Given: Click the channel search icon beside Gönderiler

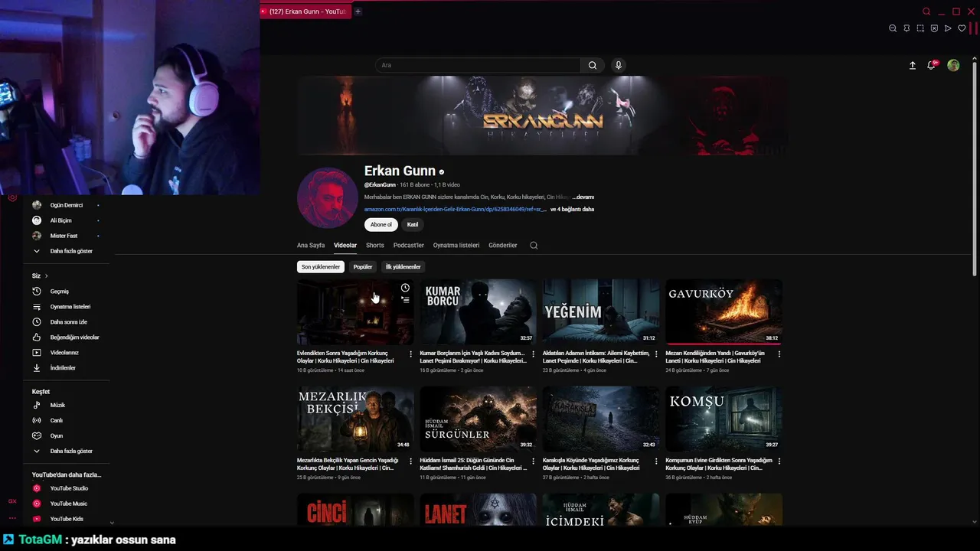Looking at the screenshot, I should click(x=534, y=246).
